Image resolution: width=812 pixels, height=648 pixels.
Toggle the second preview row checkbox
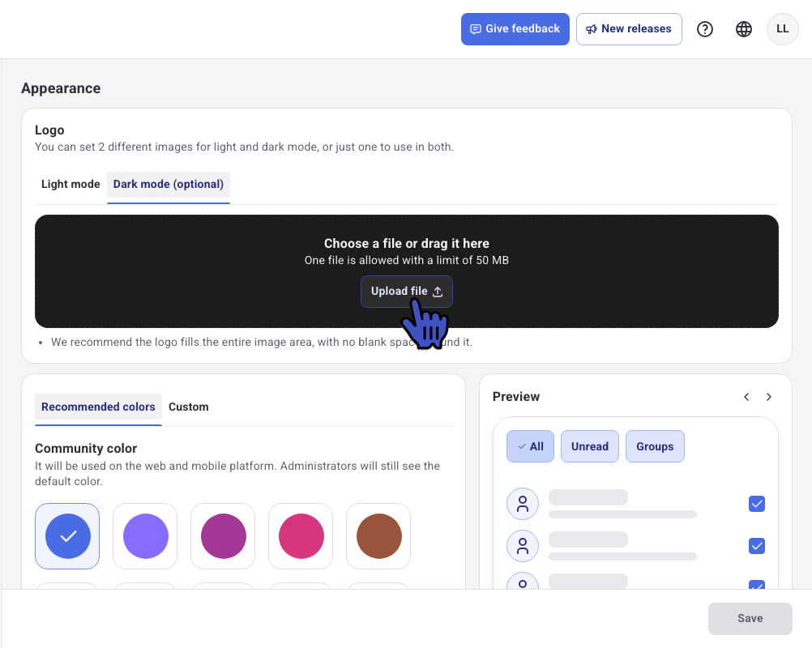tap(757, 546)
